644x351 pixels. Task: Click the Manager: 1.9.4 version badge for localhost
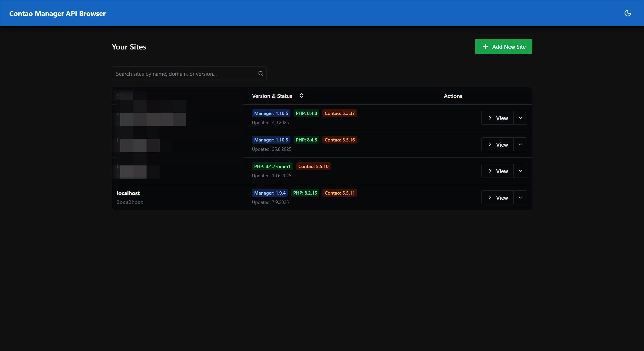coord(269,193)
